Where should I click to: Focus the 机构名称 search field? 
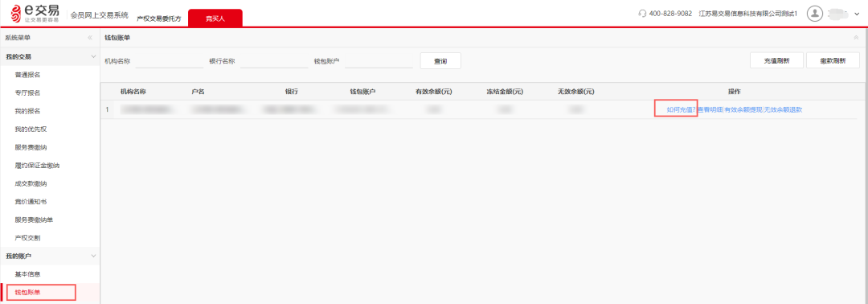click(x=170, y=61)
